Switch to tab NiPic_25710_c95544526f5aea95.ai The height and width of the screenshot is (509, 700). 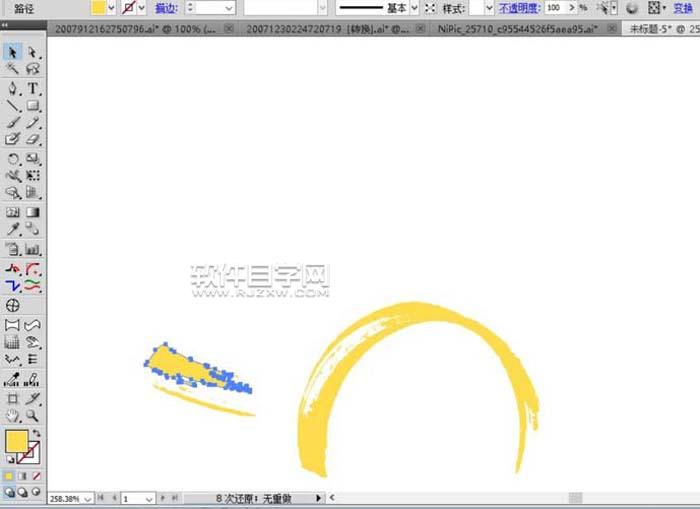518,29
